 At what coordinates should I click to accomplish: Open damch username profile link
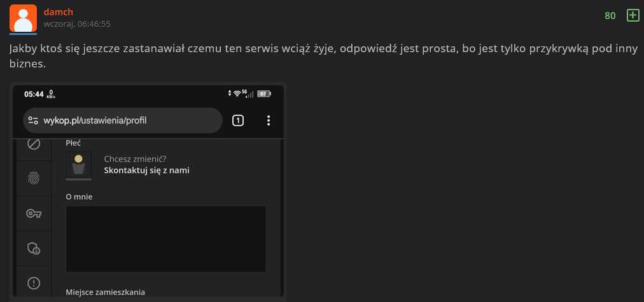click(x=59, y=12)
